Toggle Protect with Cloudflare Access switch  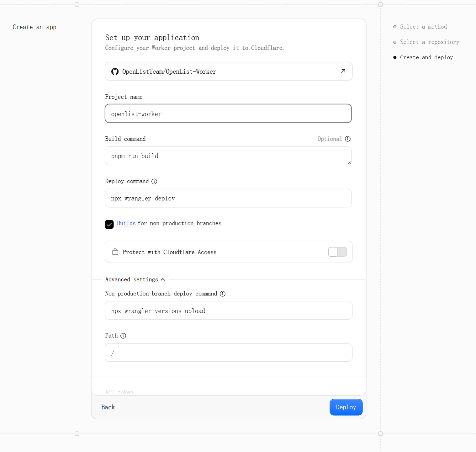337,252
